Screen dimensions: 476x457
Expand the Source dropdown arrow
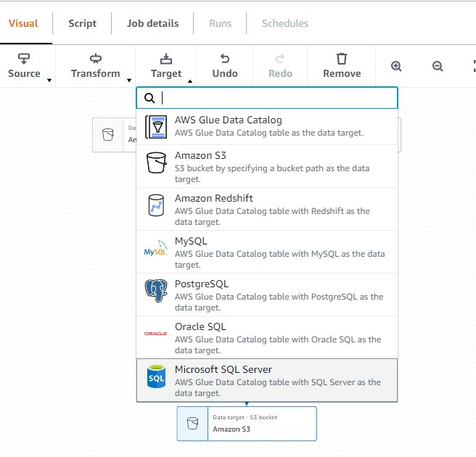(x=49, y=81)
